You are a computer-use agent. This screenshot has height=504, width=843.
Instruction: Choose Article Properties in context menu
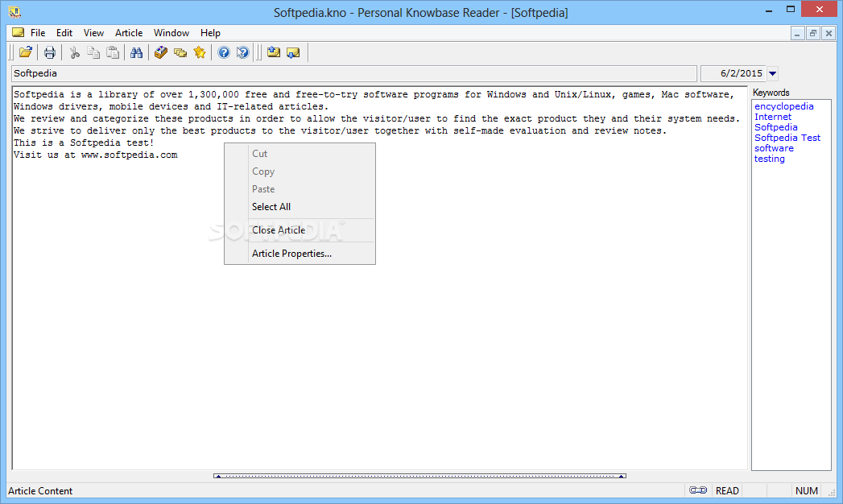(x=300, y=254)
